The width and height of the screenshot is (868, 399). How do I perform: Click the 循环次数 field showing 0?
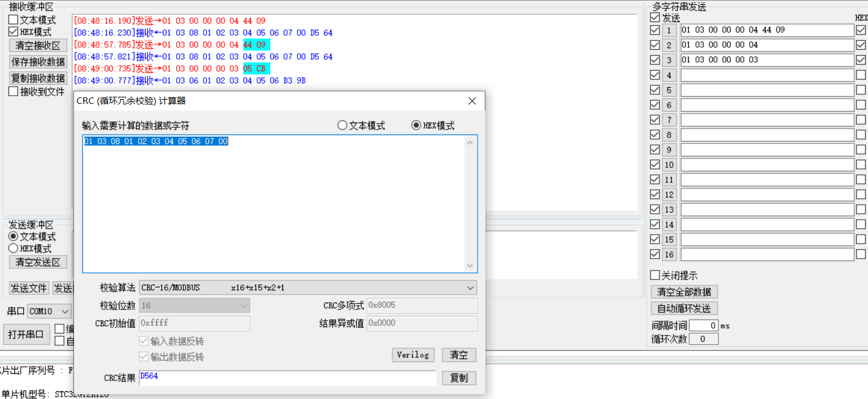(x=703, y=339)
